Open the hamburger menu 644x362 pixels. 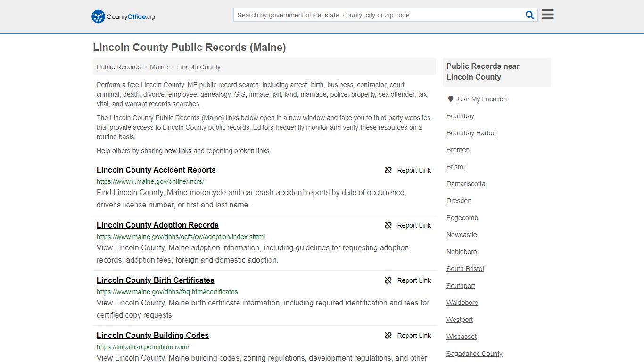click(548, 15)
